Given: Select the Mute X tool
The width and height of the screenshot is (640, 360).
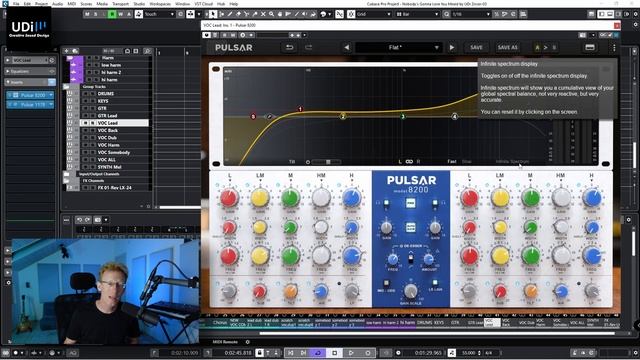Looking at the screenshot, I should (x=263, y=14).
